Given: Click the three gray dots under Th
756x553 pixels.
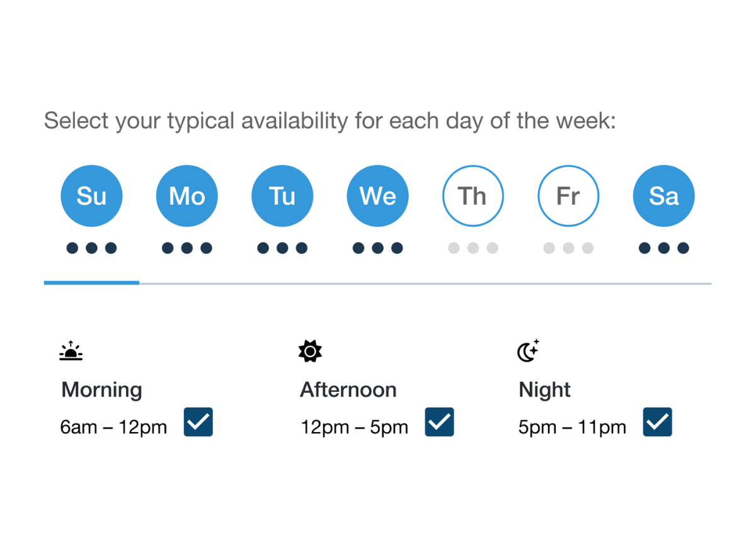Looking at the screenshot, I should point(473,248).
